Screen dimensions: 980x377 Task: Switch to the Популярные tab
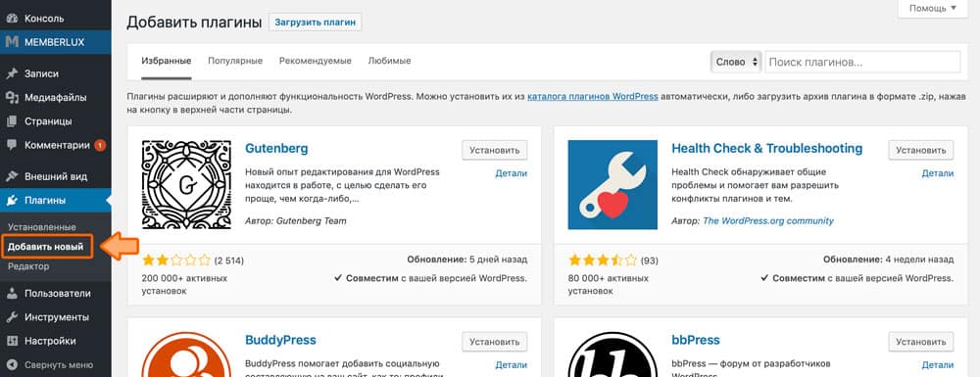[235, 61]
